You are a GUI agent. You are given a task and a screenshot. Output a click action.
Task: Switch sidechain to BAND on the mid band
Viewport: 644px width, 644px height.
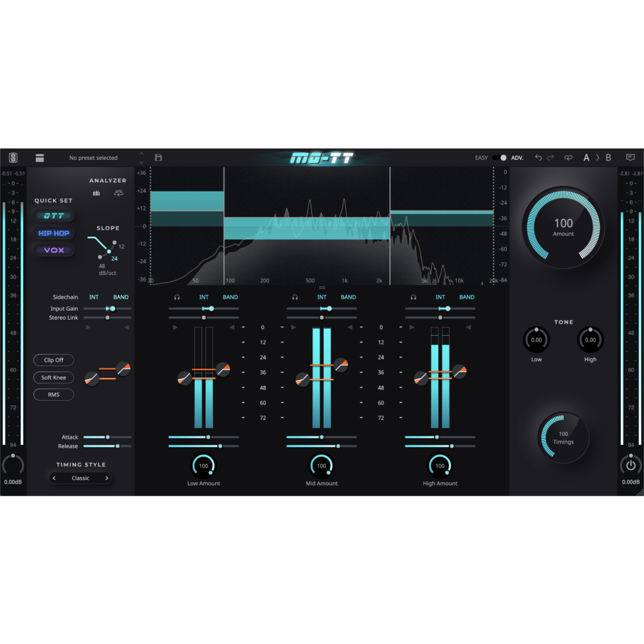pos(348,297)
